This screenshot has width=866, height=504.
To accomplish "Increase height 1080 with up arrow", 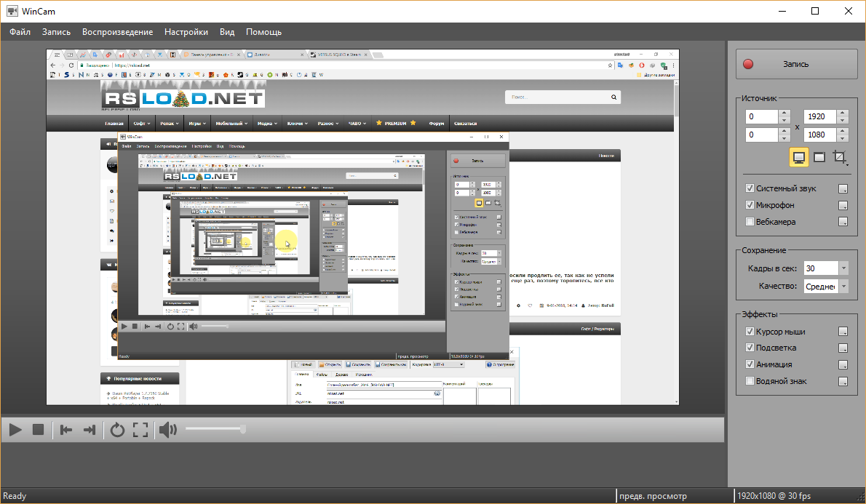I will pyautogui.click(x=842, y=132).
